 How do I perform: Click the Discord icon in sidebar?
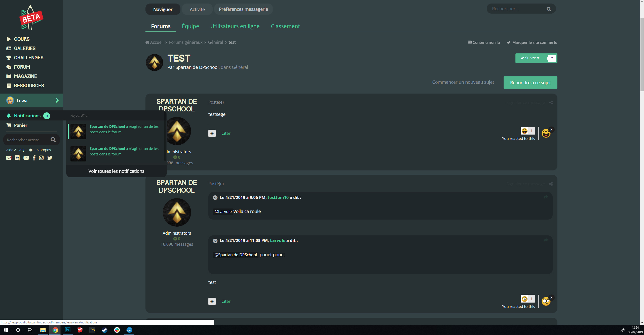17,158
